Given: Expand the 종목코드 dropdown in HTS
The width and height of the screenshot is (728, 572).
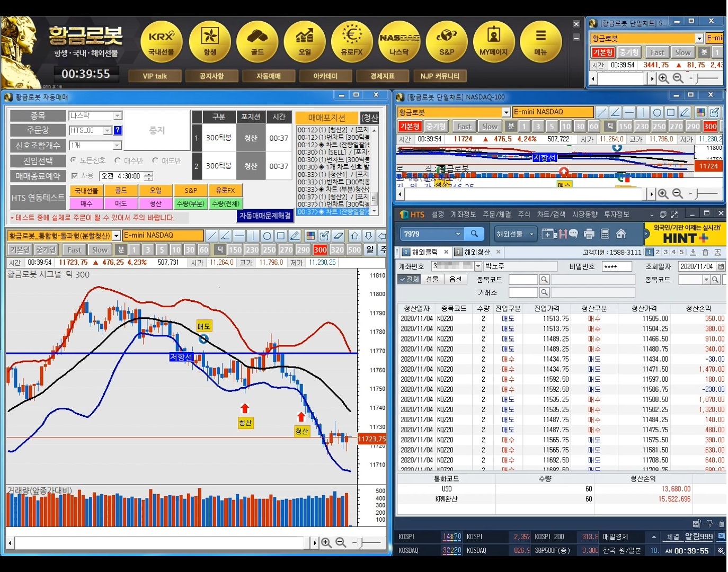Looking at the screenshot, I should 706,280.
